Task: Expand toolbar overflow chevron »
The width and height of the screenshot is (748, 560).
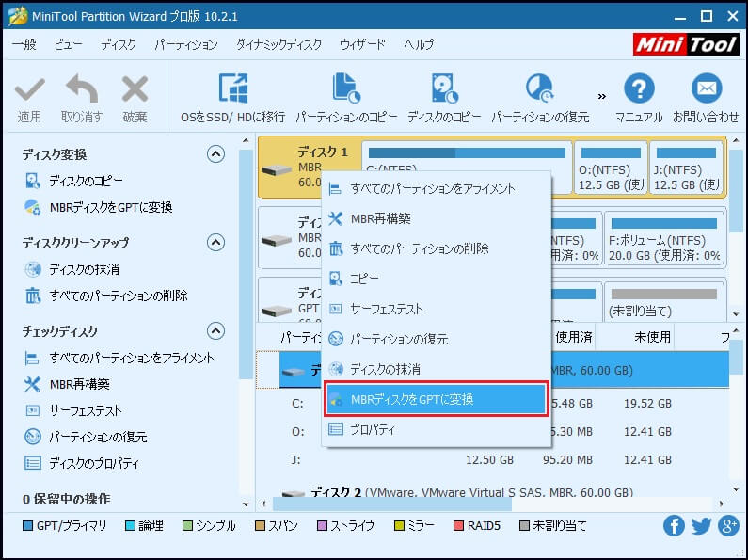Action: click(602, 97)
